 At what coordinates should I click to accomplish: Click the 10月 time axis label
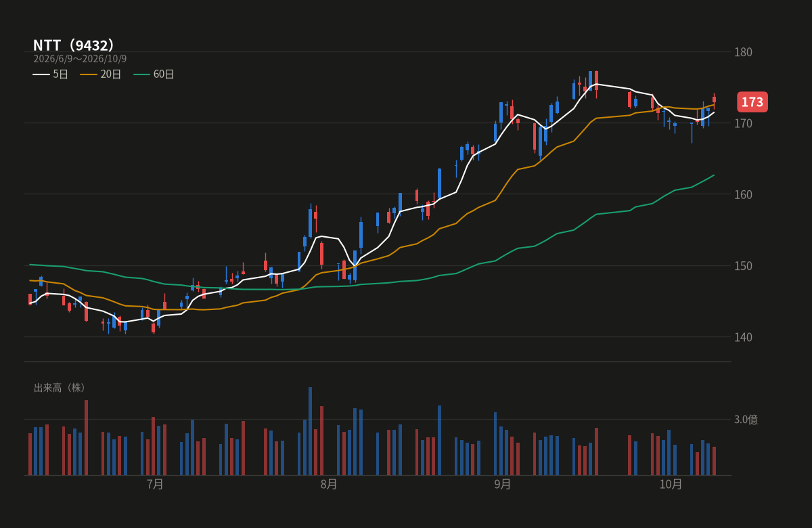(671, 484)
